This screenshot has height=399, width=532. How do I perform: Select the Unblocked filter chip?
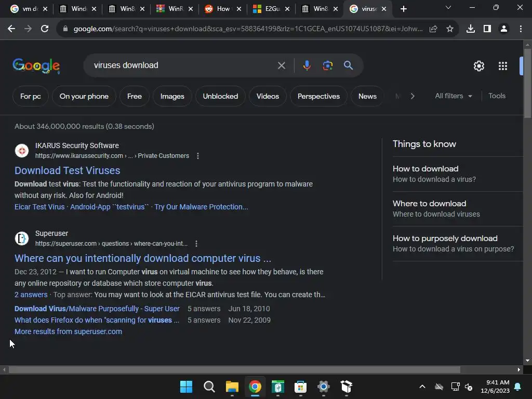[220, 96]
